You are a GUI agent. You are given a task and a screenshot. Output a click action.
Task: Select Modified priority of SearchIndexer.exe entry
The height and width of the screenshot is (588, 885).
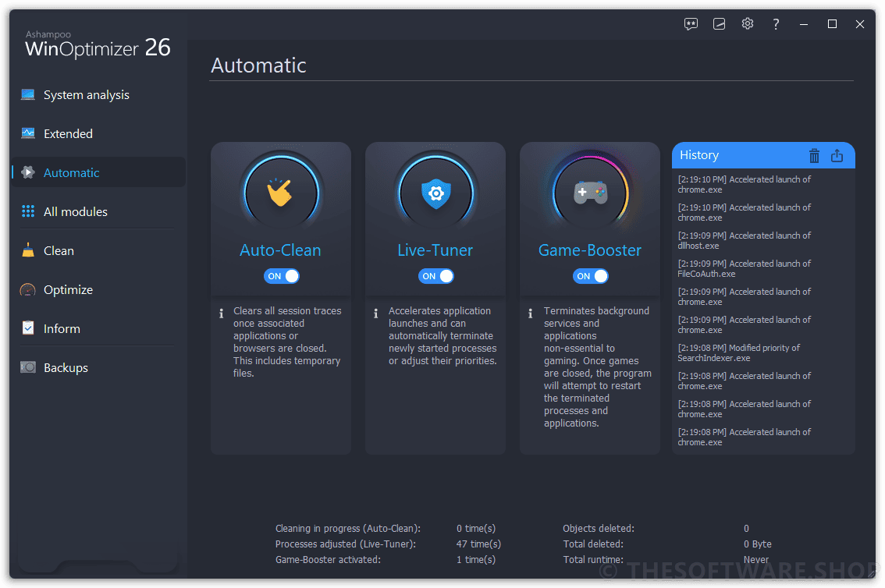[739, 353]
